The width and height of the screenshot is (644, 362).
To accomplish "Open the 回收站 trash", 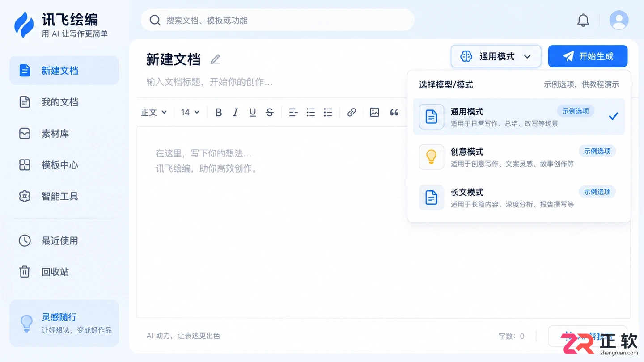I will click(x=64, y=272).
